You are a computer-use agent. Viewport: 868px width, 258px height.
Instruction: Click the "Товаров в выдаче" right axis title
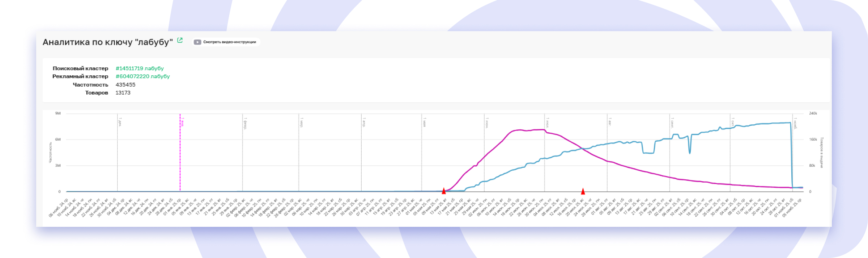point(821,152)
